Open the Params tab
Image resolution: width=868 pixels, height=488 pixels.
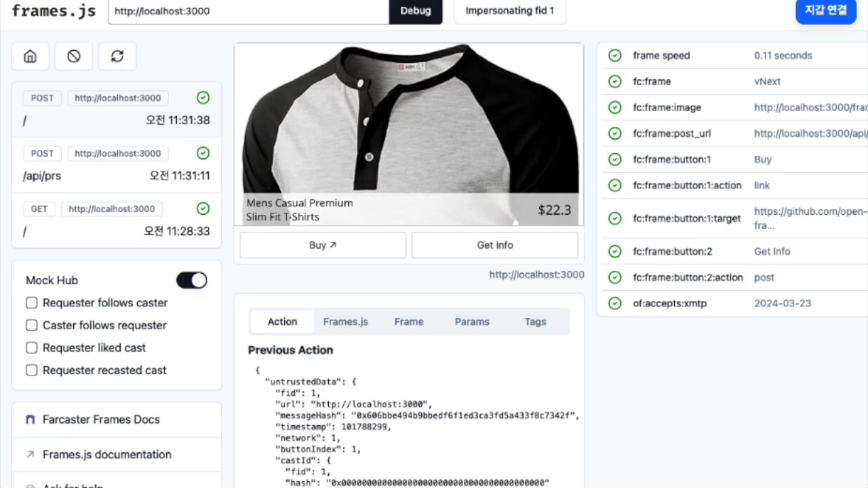(472, 322)
